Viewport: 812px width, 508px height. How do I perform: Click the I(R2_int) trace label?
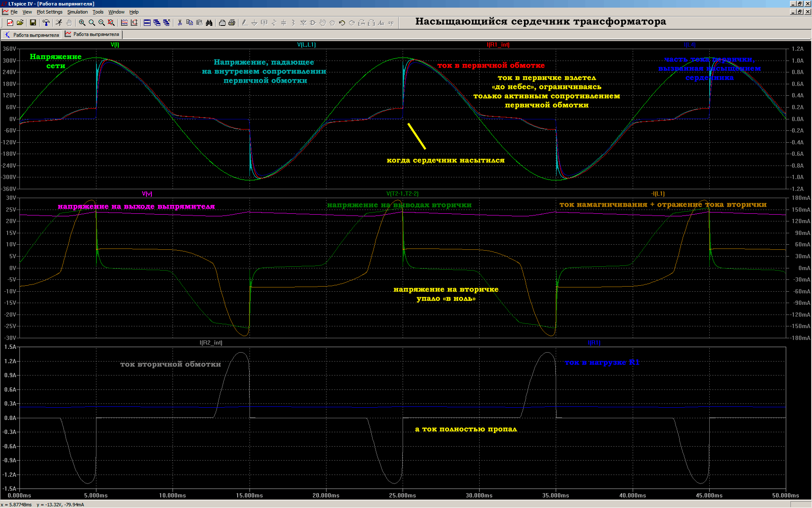pos(211,342)
